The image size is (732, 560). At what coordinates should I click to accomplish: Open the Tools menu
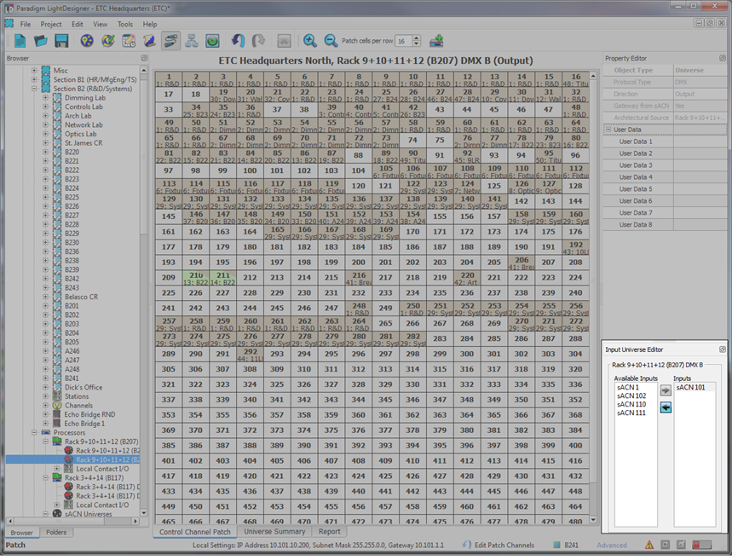coord(124,24)
